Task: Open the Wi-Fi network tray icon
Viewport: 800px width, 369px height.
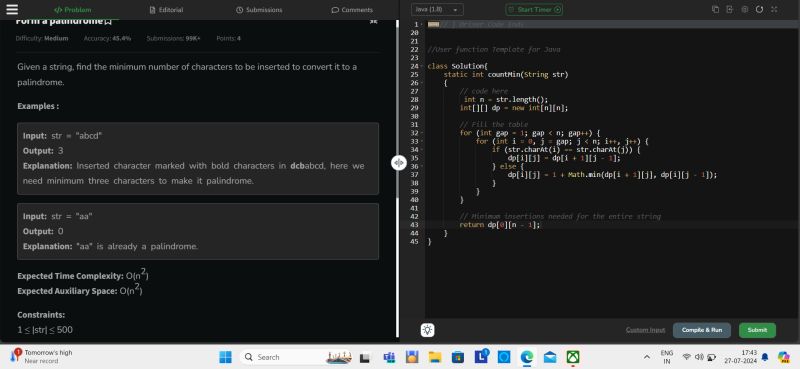Action: [687, 357]
